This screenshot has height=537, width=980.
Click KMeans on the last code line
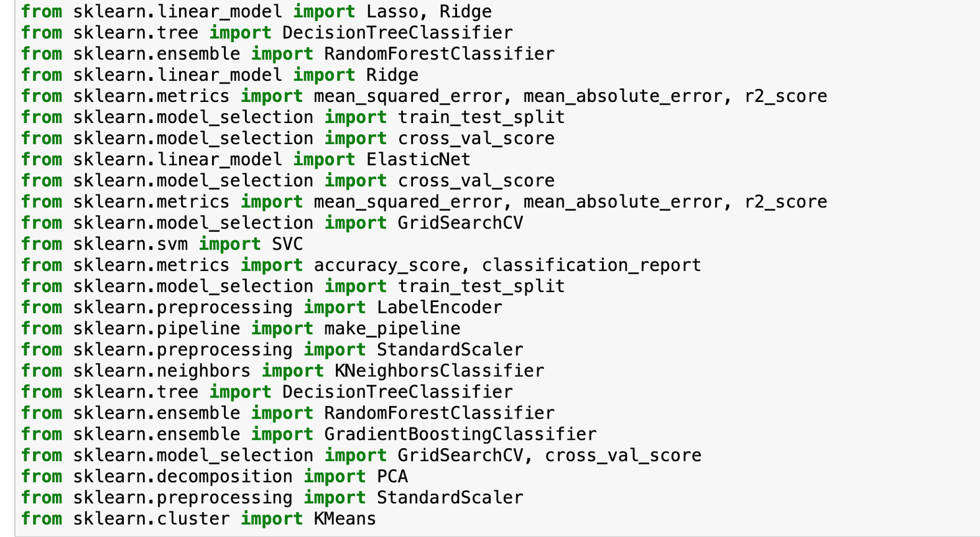point(344,519)
